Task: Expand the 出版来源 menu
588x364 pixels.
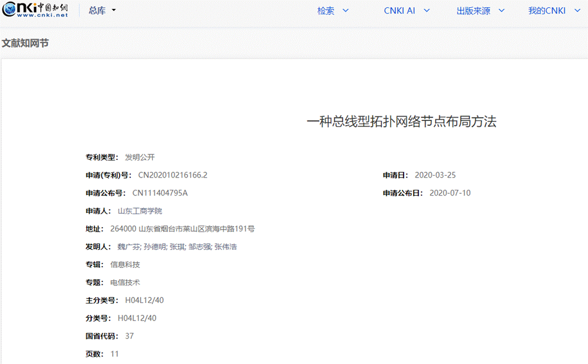Action: coord(480,11)
